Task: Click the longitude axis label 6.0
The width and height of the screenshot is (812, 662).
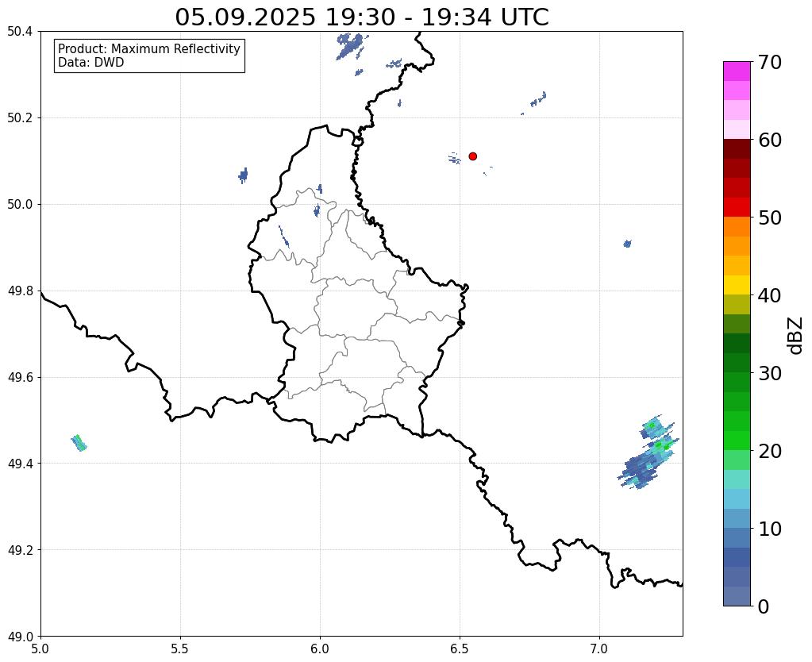Action: tap(320, 649)
